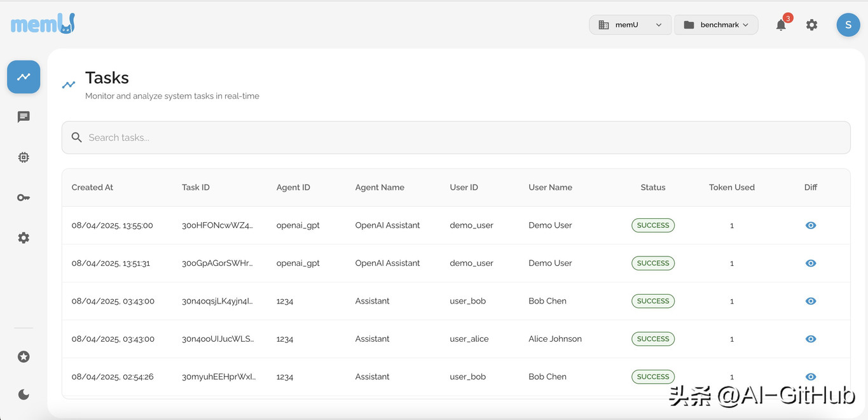Click the trend-line icon beside Tasks heading
868x420 pixels.
[69, 84]
